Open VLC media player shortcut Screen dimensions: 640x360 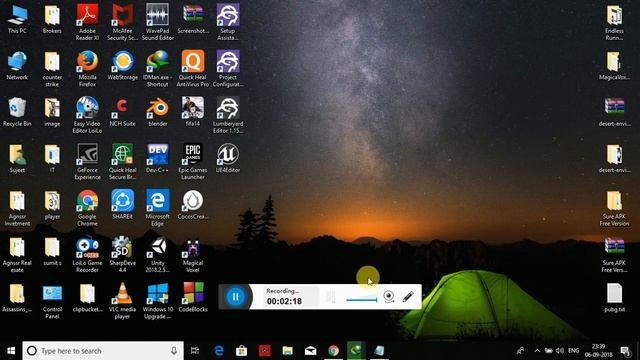pyautogui.click(x=122, y=302)
